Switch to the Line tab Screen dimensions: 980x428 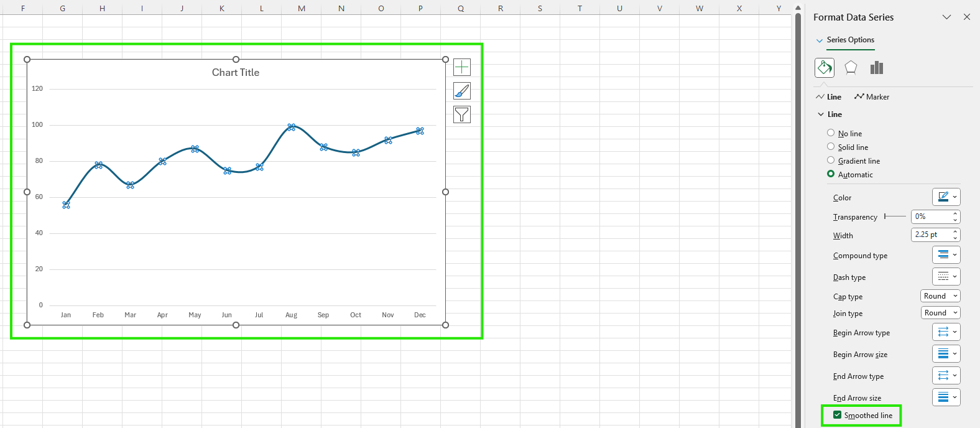pos(829,97)
